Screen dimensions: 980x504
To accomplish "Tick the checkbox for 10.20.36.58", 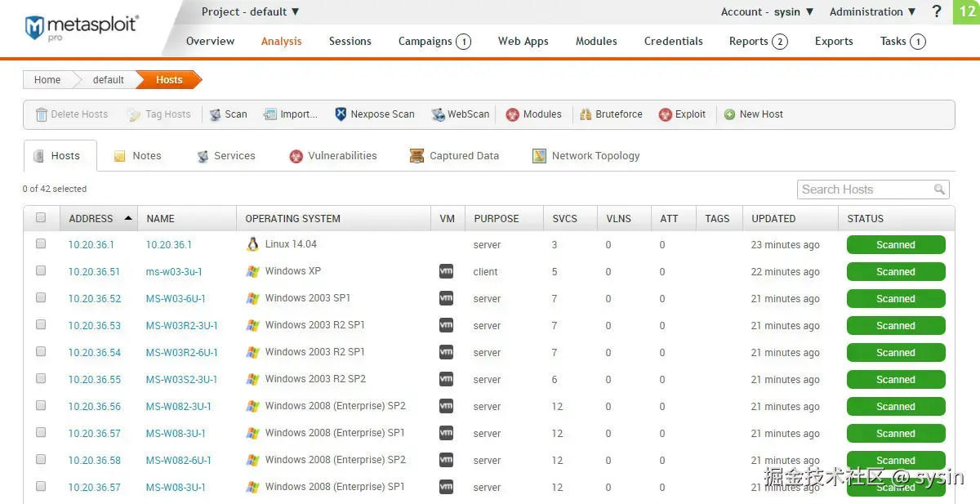I will click(x=41, y=460).
